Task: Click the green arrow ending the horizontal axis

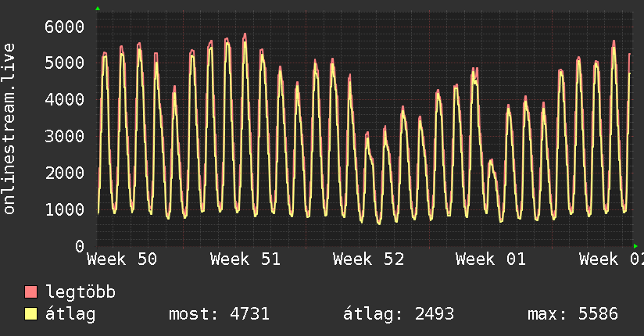Action: (x=636, y=246)
